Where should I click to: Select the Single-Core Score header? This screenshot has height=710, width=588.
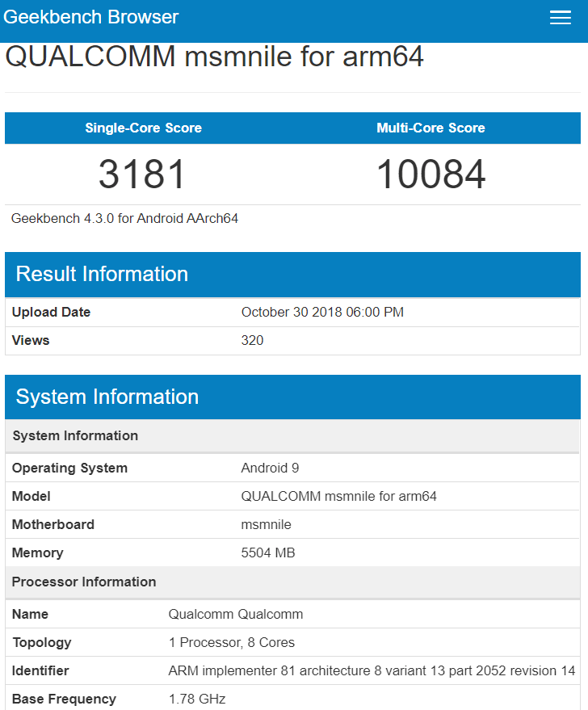click(144, 128)
